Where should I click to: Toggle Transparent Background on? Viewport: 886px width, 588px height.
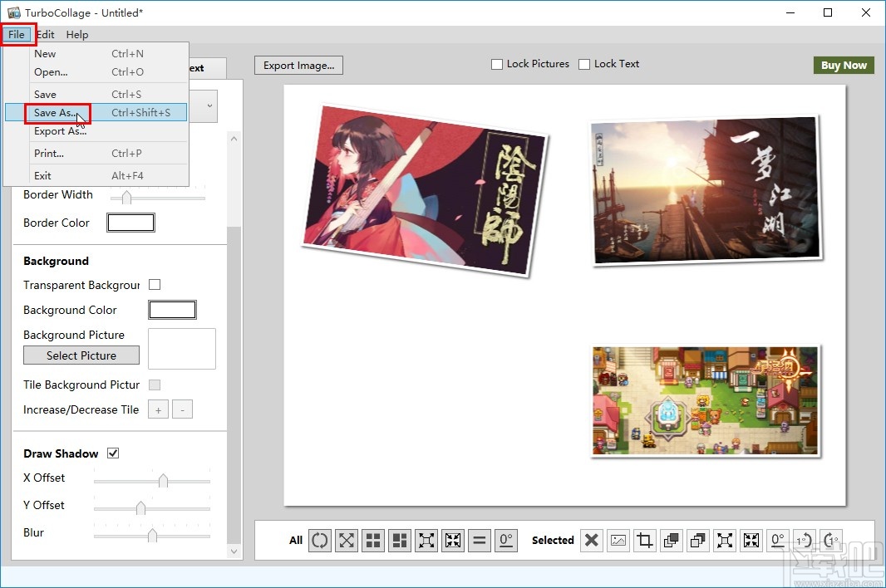coord(154,285)
